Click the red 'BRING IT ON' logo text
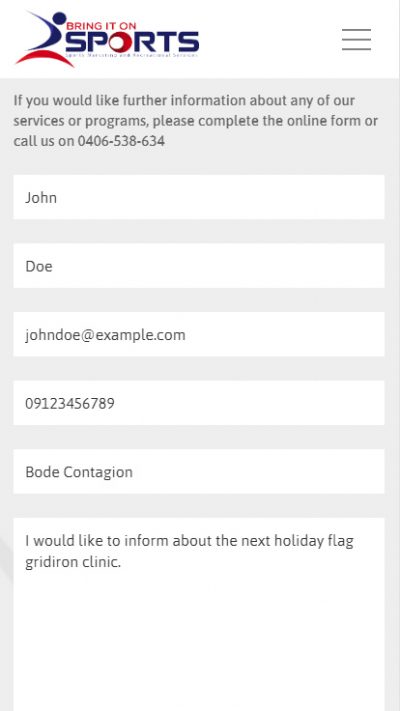This screenshot has width=400, height=711. [101, 26]
